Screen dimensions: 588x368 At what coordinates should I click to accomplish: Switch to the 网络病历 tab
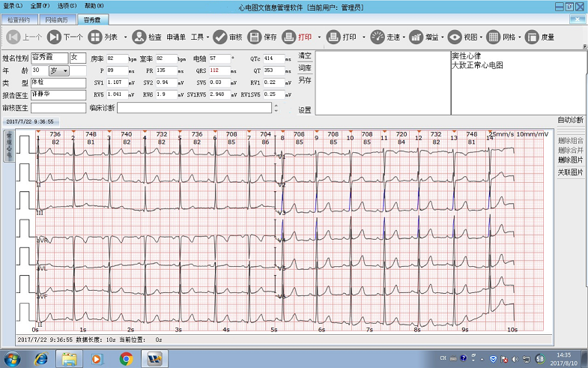pyautogui.click(x=57, y=20)
